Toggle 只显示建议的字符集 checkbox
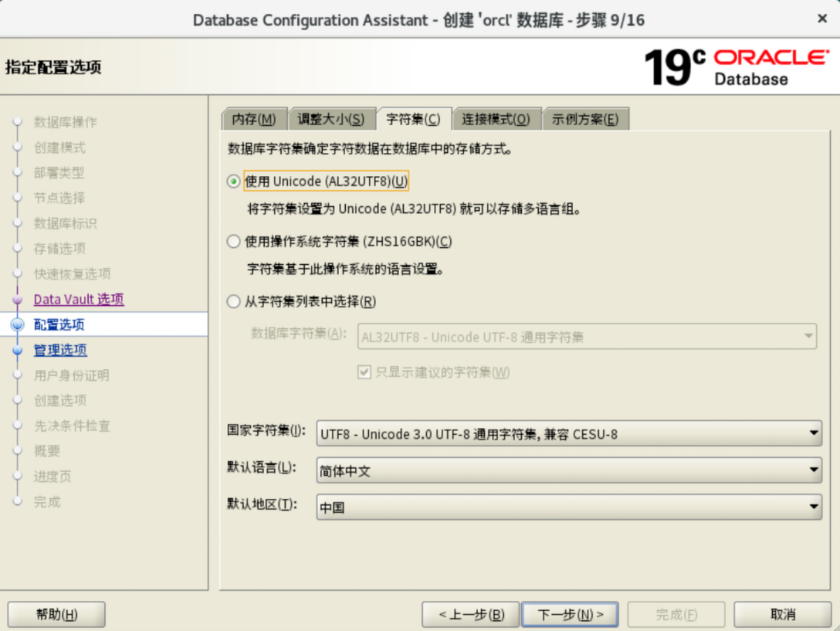The width and height of the screenshot is (840, 631). 365,372
